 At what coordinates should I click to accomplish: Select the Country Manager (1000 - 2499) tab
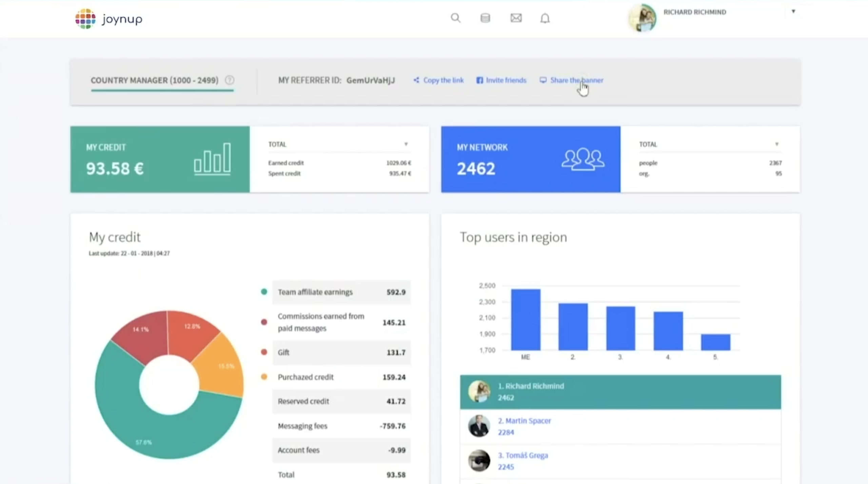click(155, 81)
